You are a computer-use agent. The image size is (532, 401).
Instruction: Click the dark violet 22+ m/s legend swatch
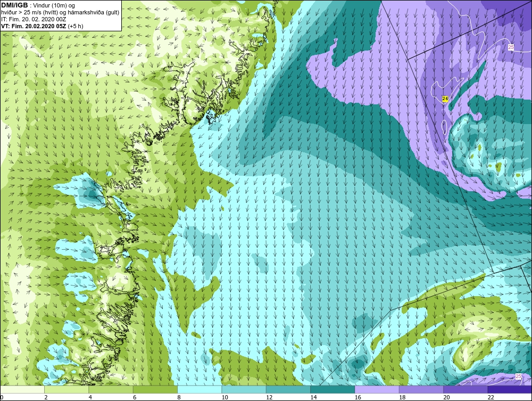point(510,389)
